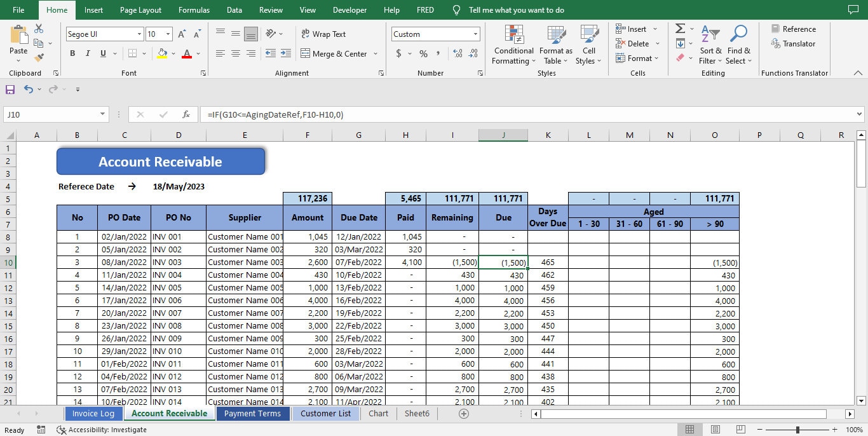Image resolution: width=868 pixels, height=436 pixels.
Task: Open the Custom number format dropdown
Action: [475, 34]
